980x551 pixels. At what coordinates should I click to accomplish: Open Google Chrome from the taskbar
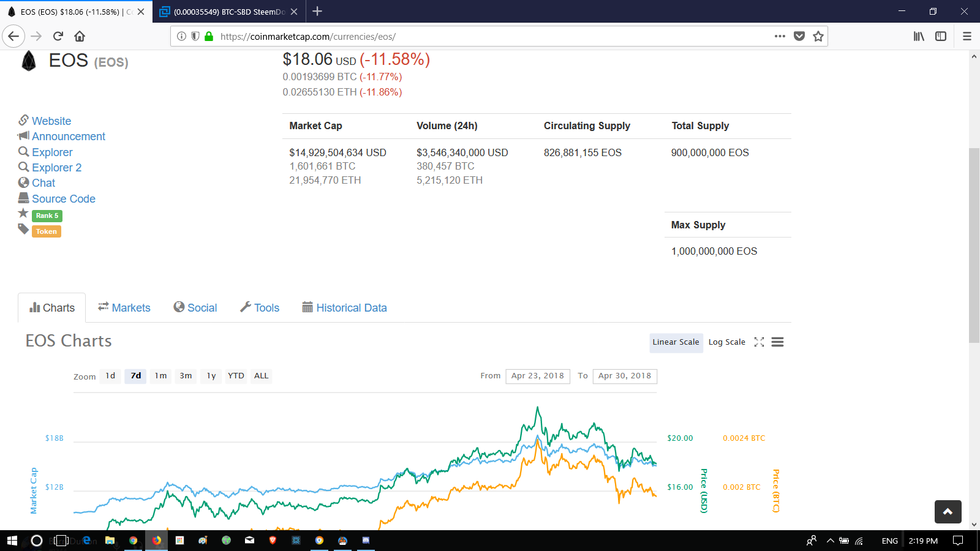133,541
